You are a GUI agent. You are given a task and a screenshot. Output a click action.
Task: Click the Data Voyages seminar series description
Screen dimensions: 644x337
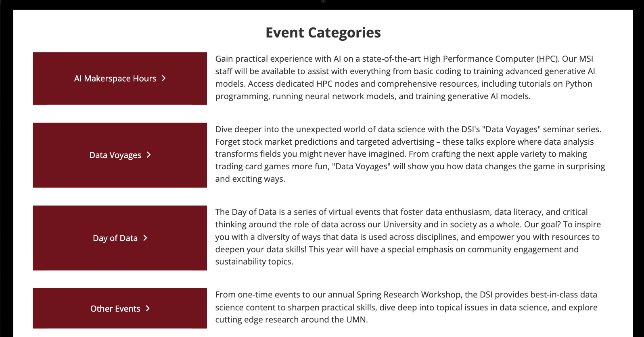410,154
